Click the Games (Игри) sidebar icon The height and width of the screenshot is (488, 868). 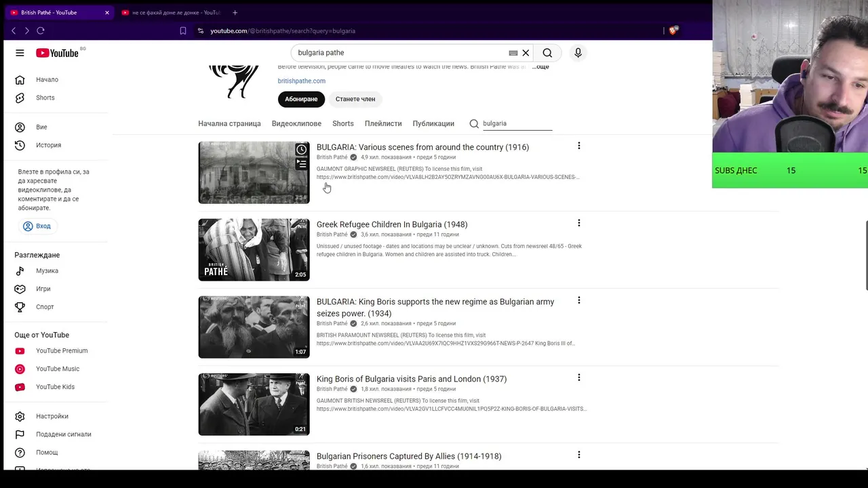pos(20,289)
